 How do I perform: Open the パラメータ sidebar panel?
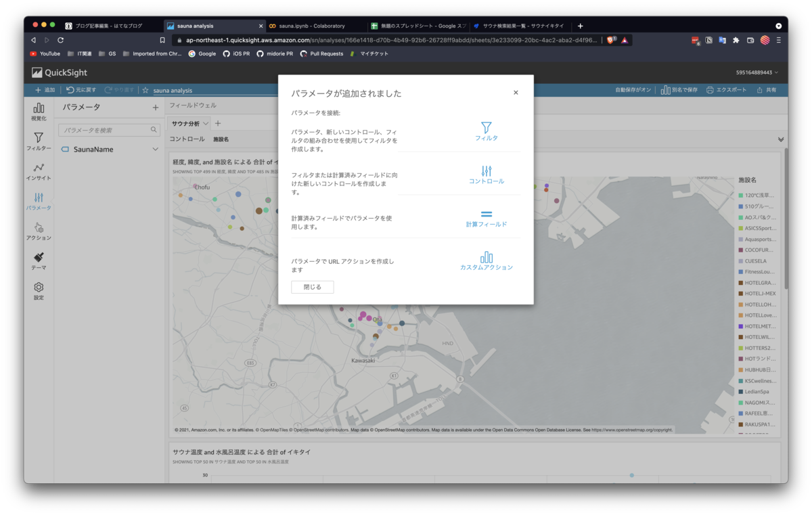[39, 201]
